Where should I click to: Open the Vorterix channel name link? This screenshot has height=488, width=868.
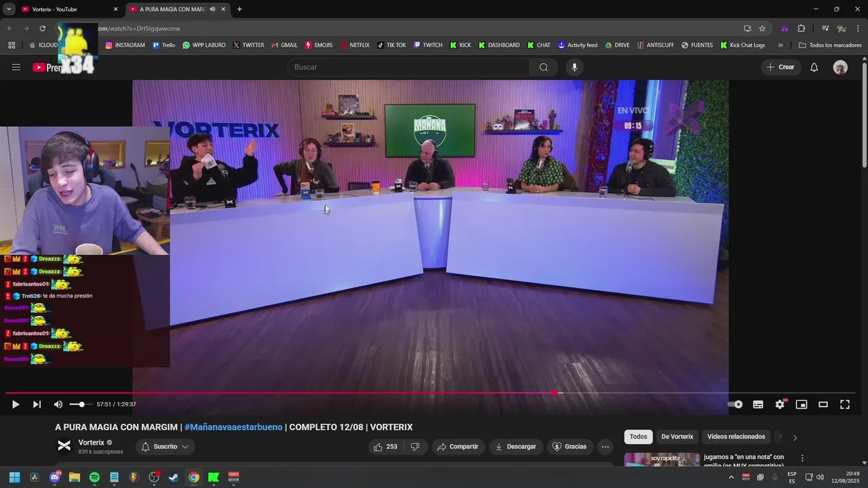92,443
